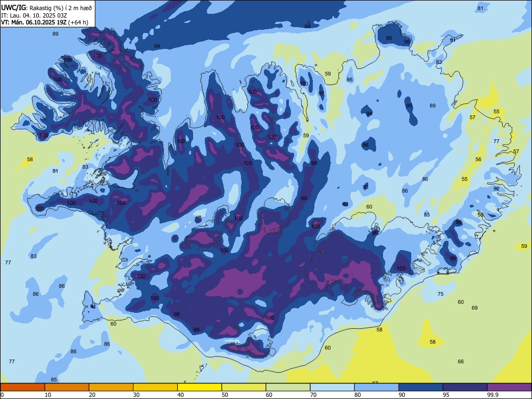Screen dimensions: 532x399
Task: Click the legend tick label "40"
Action: (x=181, y=395)
